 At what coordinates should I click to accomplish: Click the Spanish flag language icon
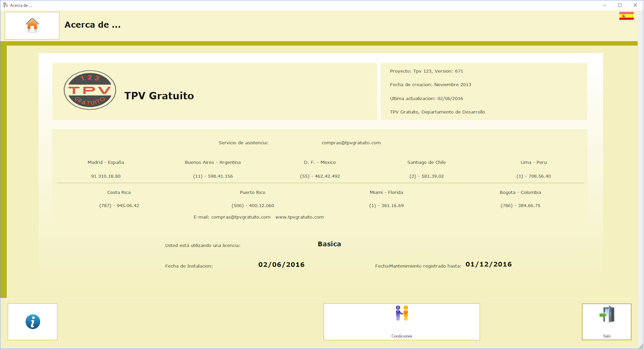626,16
